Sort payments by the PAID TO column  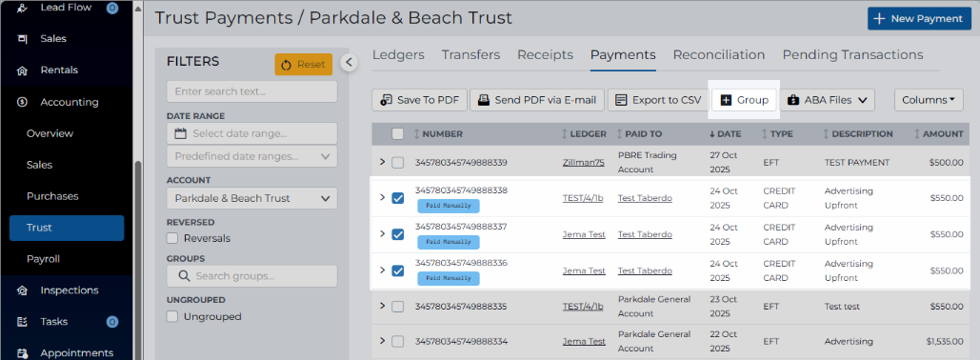(639, 133)
